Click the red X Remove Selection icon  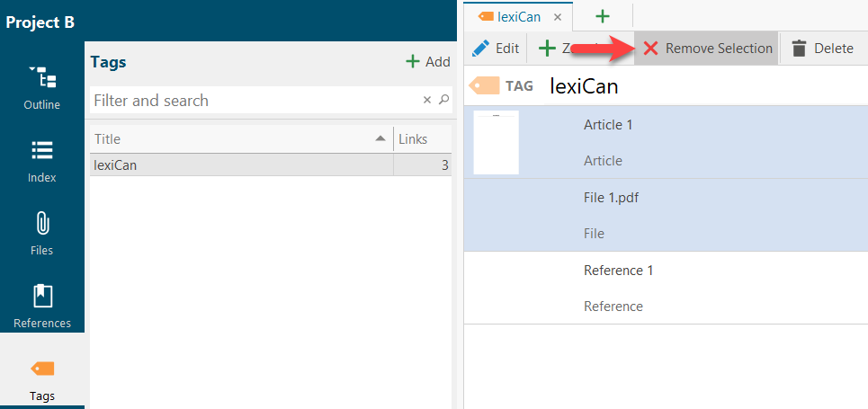point(650,49)
